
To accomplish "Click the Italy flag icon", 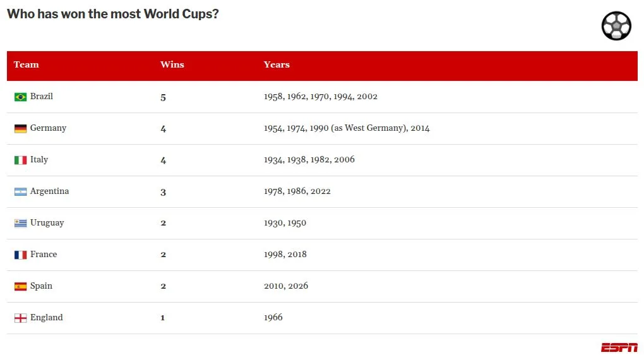I will coord(21,160).
